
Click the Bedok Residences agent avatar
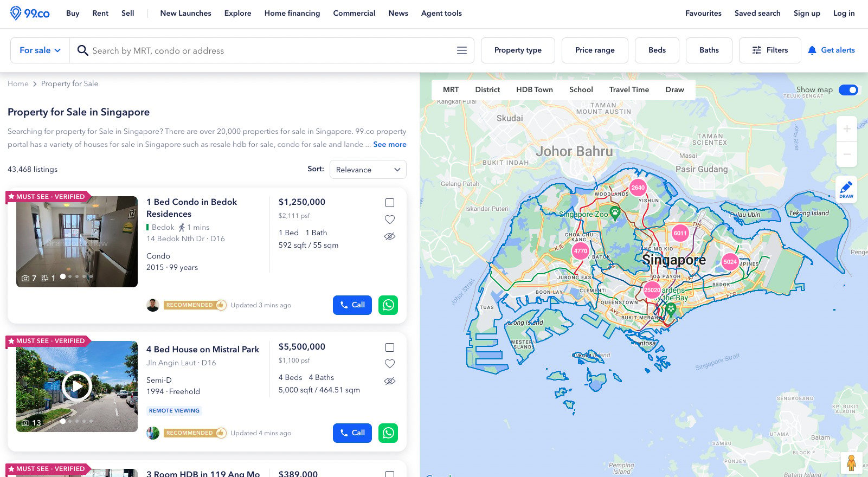tap(153, 305)
